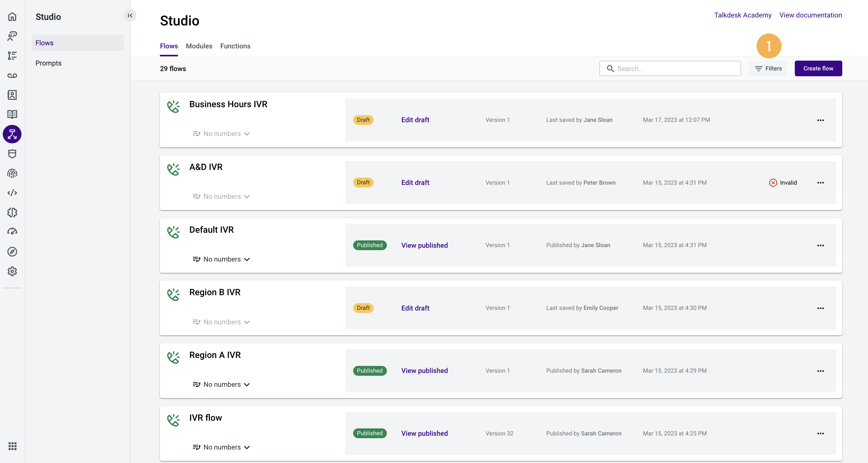
Task: Open the knowledge base book icon
Action: (x=12, y=114)
